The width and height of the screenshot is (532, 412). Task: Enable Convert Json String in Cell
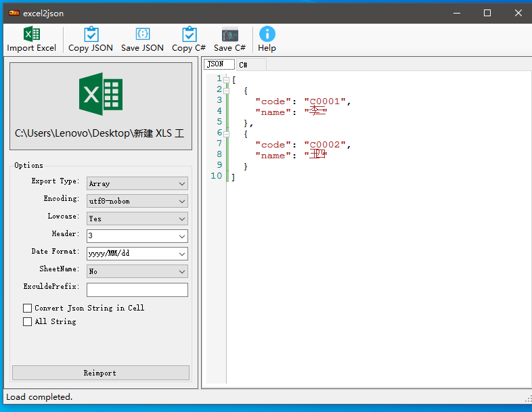click(x=28, y=308)
